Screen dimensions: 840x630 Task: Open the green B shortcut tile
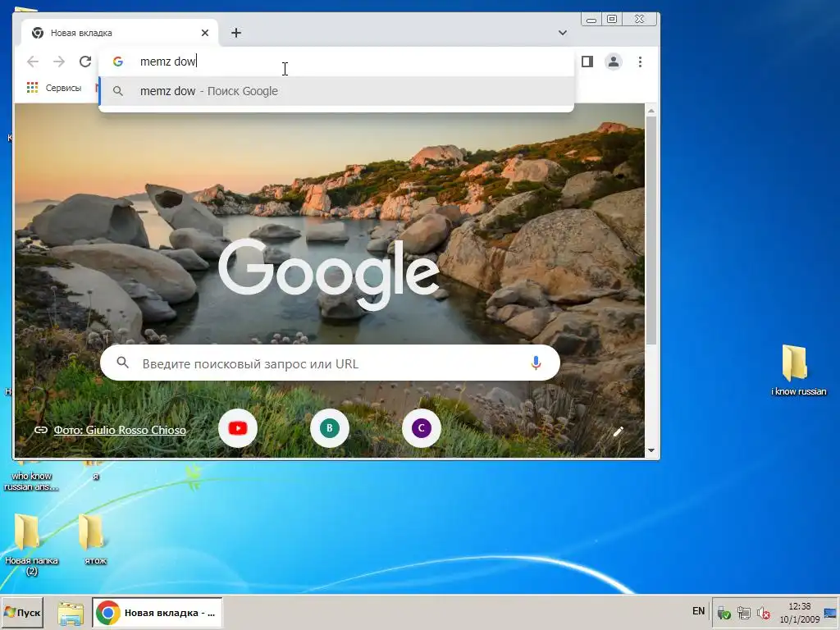click(330, 428)
